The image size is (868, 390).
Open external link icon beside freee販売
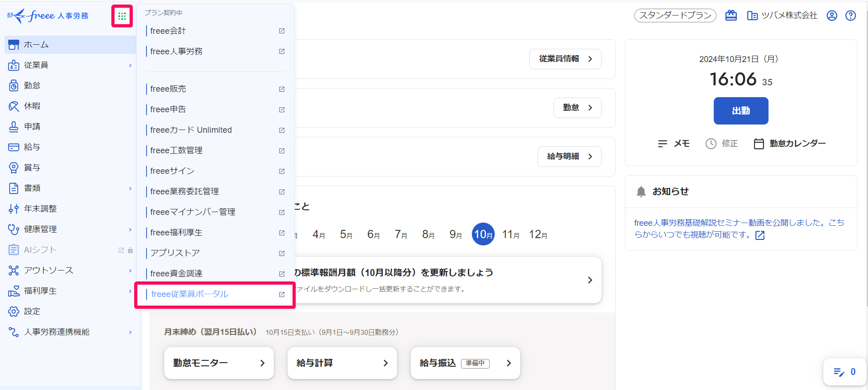282,89
